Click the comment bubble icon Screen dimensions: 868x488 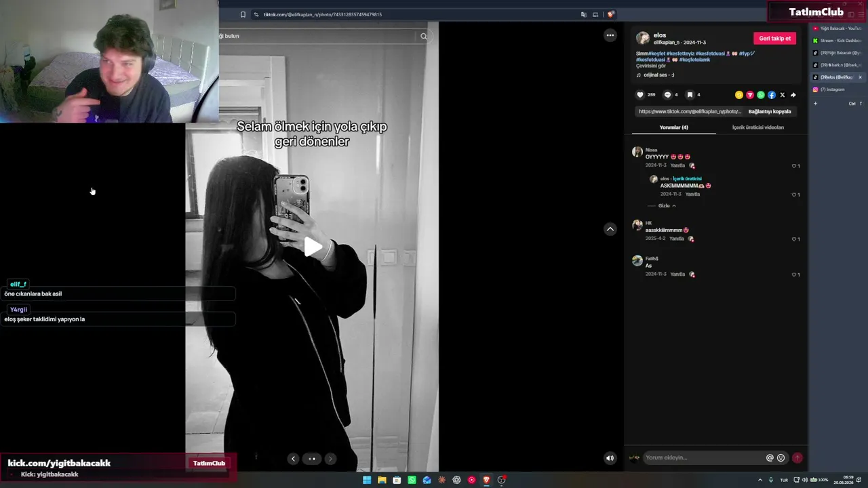[x=667, y=95]
